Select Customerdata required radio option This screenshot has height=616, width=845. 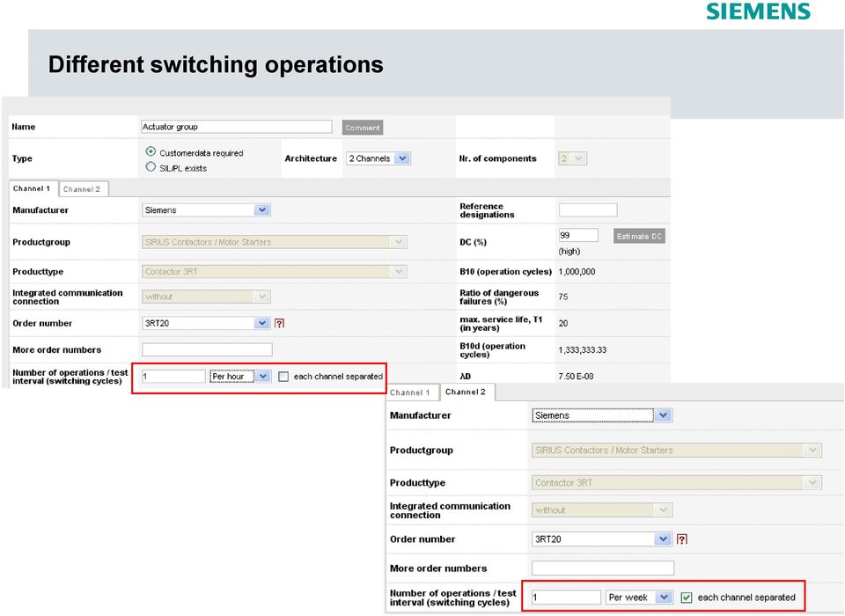[151, 152]
